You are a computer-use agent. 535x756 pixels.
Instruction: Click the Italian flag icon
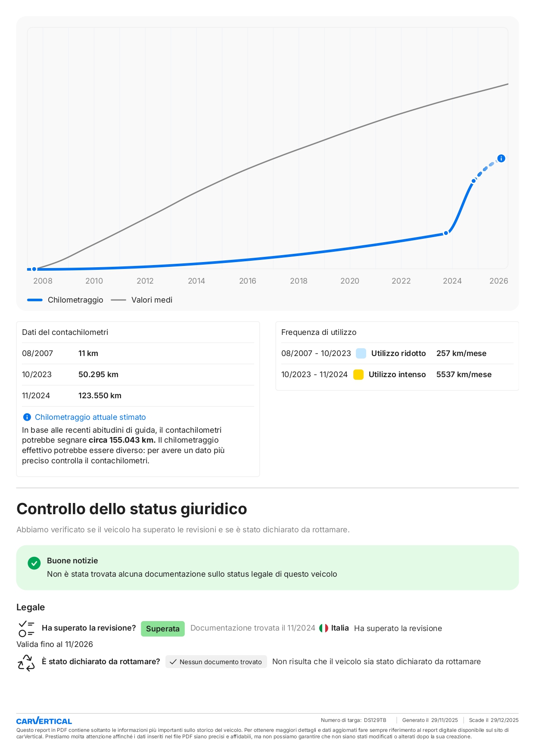click(323, 628)
